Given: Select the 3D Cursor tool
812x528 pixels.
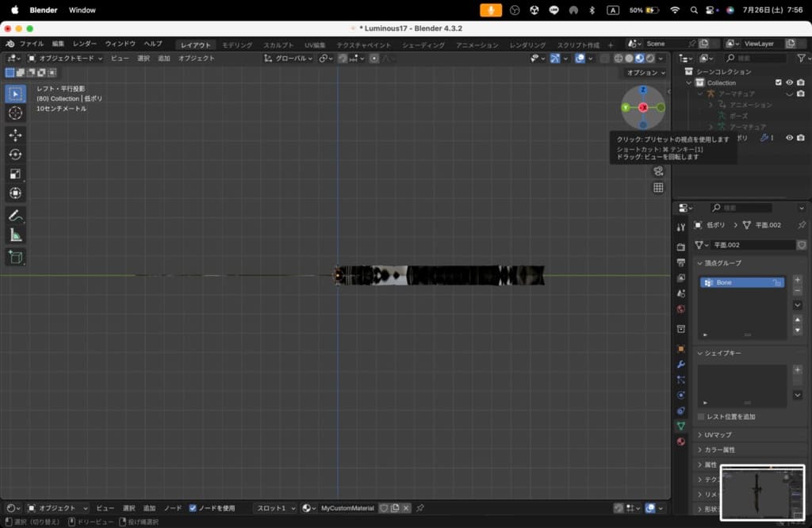Looking at the screenshot, I should [x=15, y=113].
